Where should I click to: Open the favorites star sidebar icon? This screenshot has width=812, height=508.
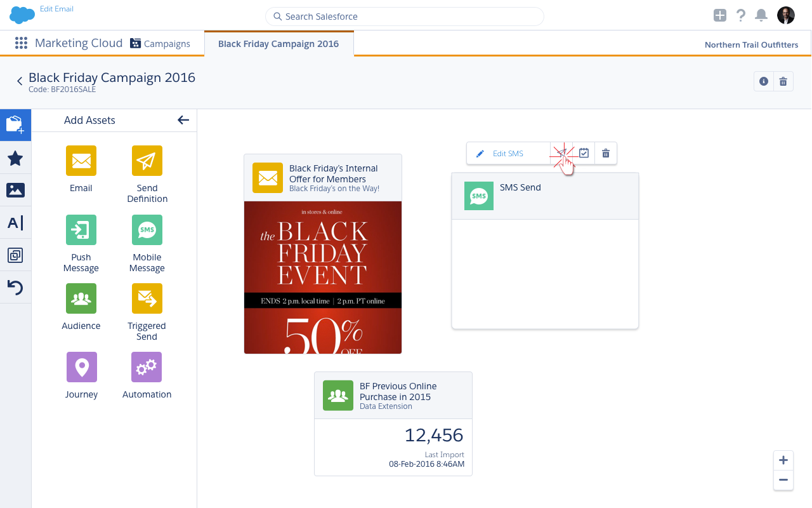[x=15, y=158]
